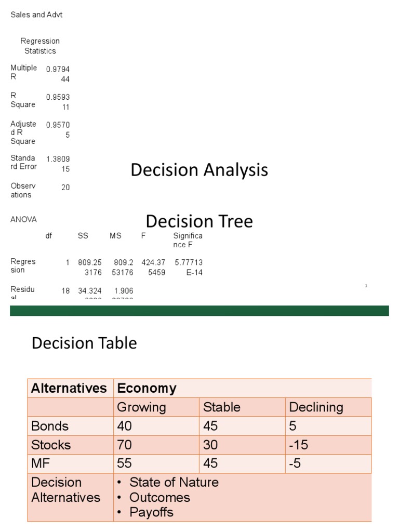Select the Regression Statistics heading
This screenshot has width=399, height=532.
coord(40,46)
